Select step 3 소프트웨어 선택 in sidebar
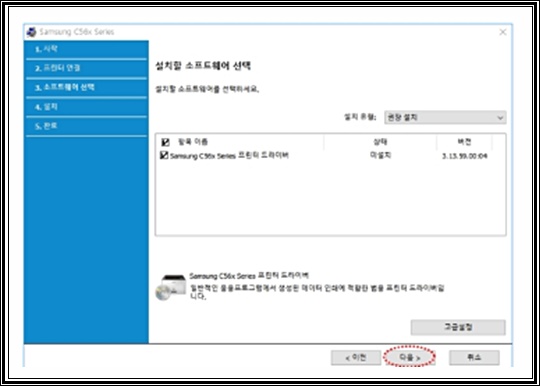Viewport: 540px width, 386px height. click(86, 87)
